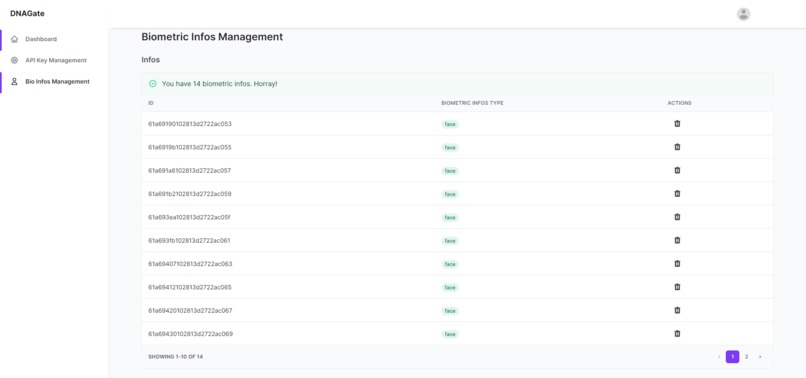Screen dimensions: 806x378
Task: Click face tag in row ending ac065
Action: [x=450, y=287]
